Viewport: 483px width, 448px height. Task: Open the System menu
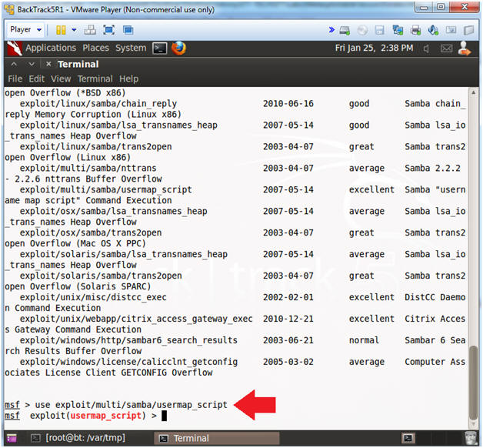131,48
